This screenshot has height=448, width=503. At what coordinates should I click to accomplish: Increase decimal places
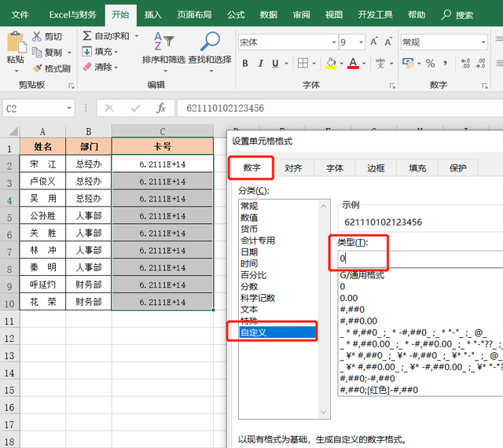(x=465, y=64)
